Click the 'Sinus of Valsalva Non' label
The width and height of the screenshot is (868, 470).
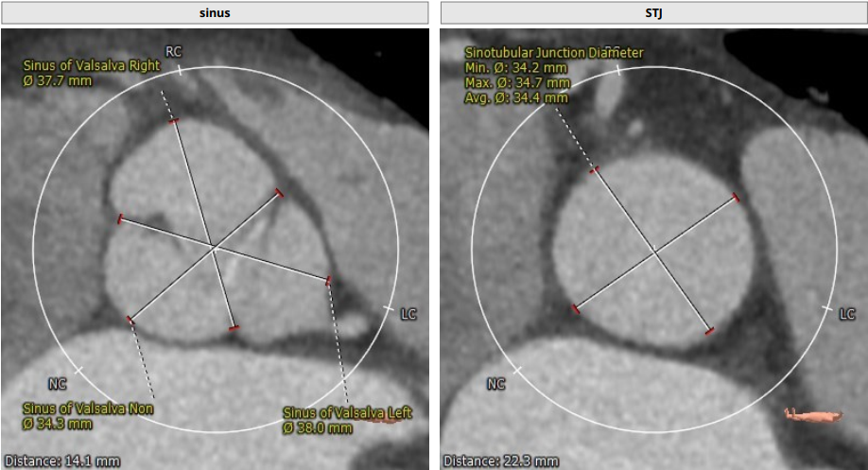click(x=88, y=409)
